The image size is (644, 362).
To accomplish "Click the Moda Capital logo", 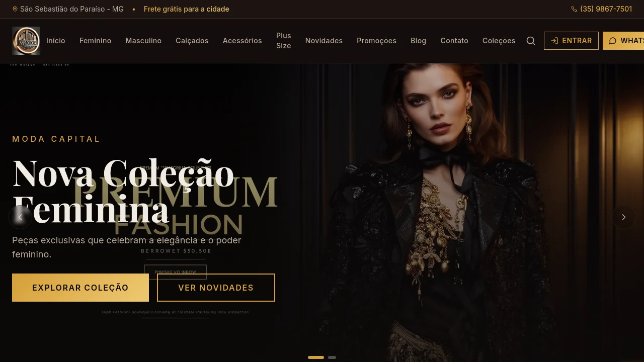I will (26, 41).
